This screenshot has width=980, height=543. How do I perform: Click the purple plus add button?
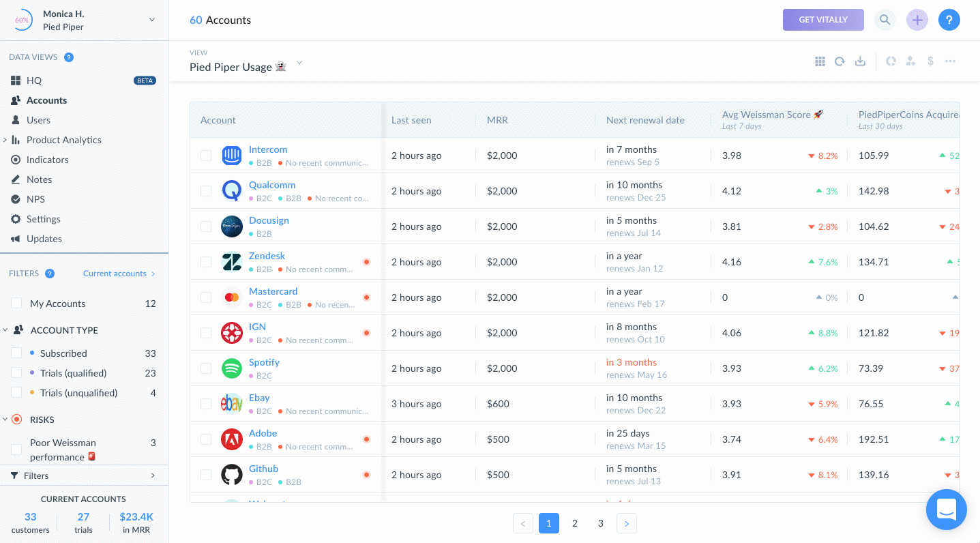coord(917,20)
